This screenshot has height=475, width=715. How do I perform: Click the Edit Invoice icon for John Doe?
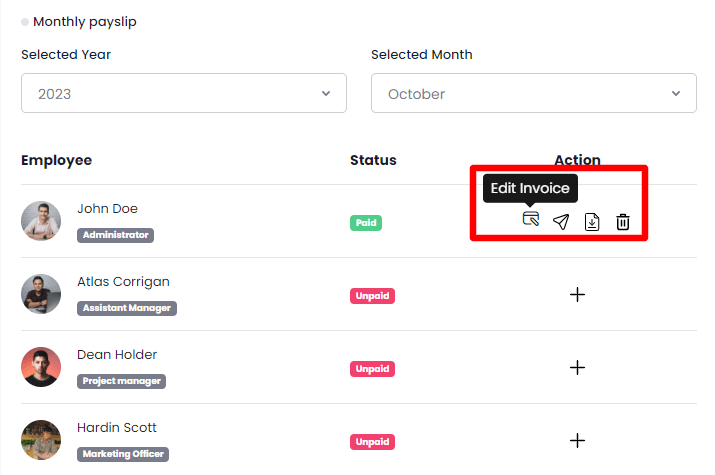click(531, 219)
